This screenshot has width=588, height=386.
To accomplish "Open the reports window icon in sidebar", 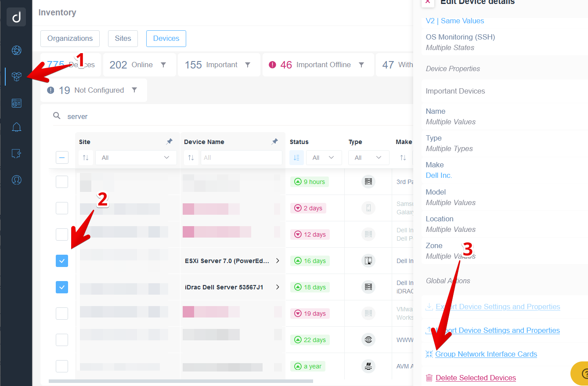I will pos(16,103).
